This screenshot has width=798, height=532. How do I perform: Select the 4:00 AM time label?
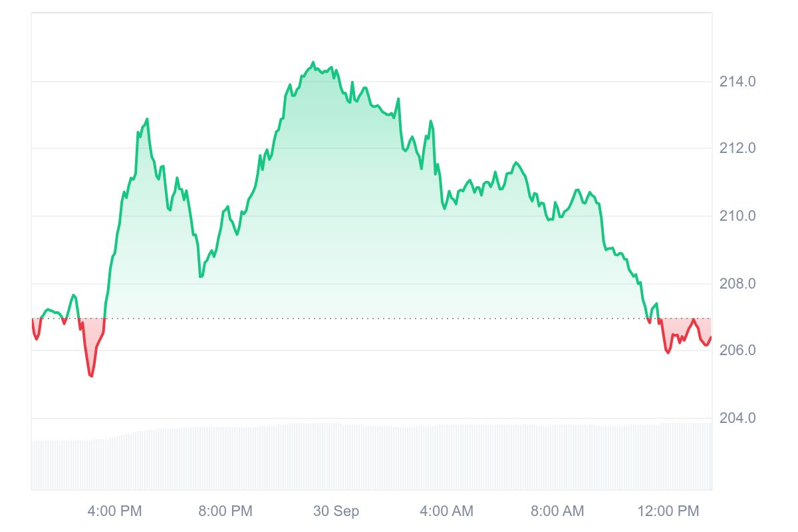447,511
